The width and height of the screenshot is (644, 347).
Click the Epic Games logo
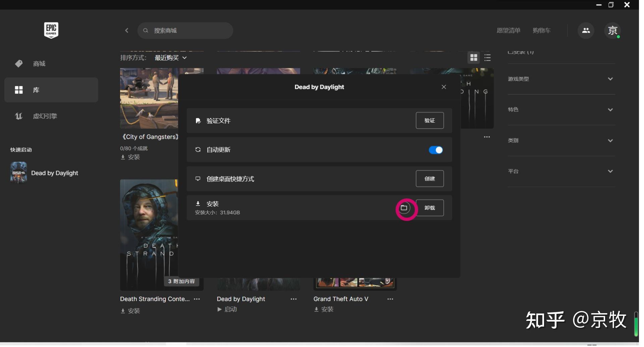(x=51, y=30)
